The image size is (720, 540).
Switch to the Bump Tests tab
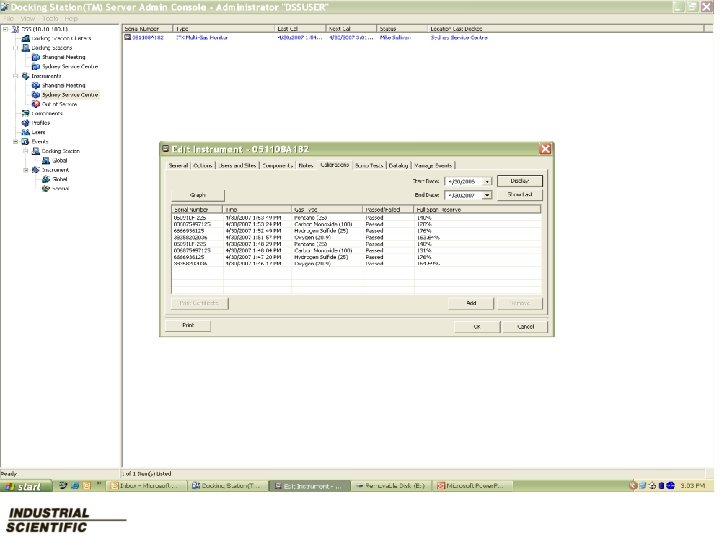[369, 165]
